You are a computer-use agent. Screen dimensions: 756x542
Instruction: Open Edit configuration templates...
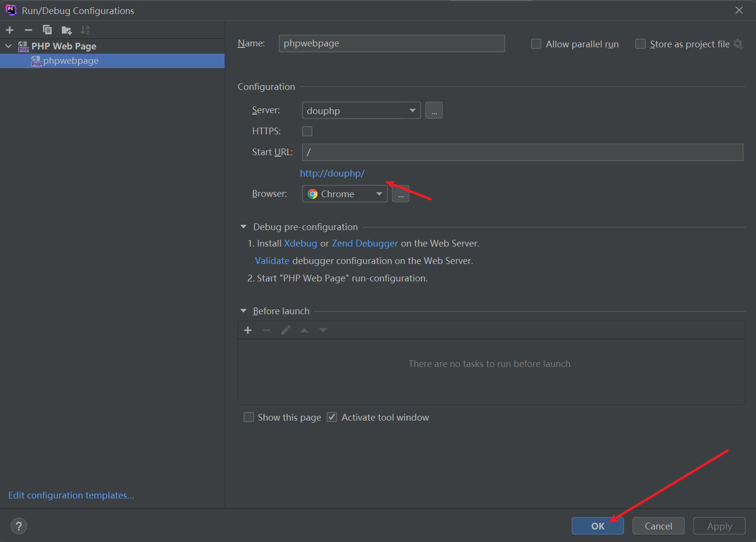pos(71,495)
